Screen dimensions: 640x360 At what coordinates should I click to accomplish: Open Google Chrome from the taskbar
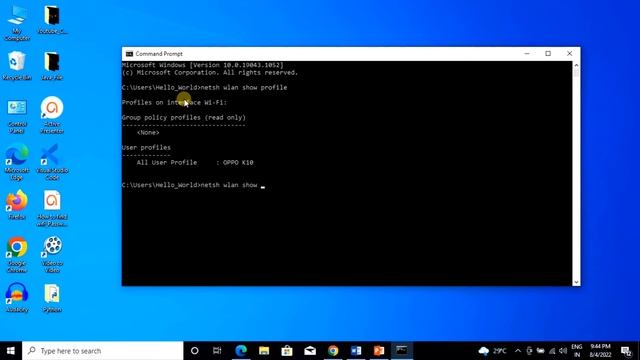coord(333,351)
